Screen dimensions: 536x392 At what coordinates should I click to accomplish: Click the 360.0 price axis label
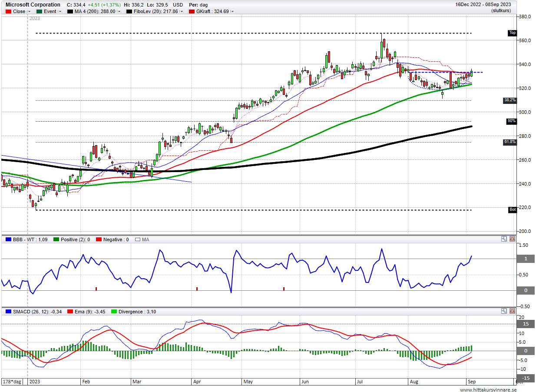tap(525, 40)
